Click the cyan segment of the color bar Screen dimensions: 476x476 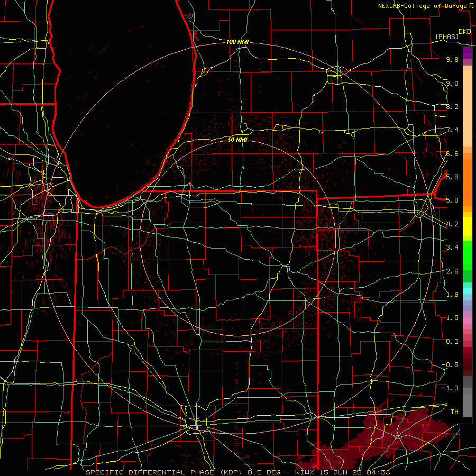click(467, 290)
